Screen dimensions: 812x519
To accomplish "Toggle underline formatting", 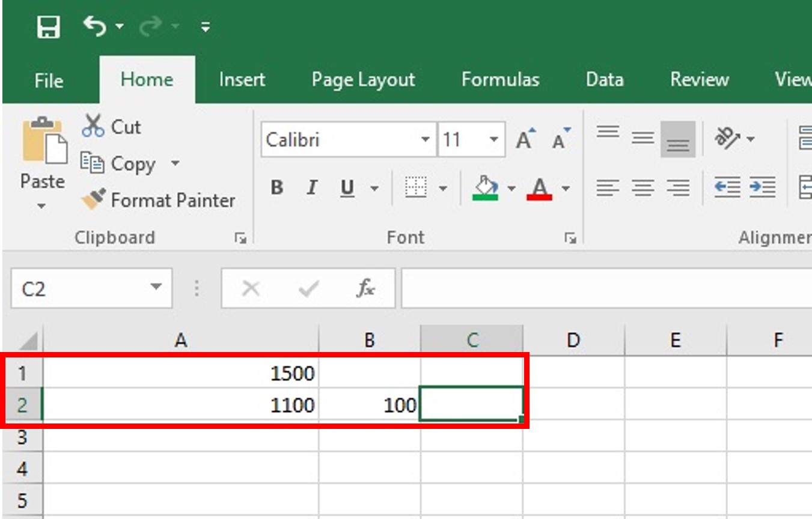I will point(346,187).
